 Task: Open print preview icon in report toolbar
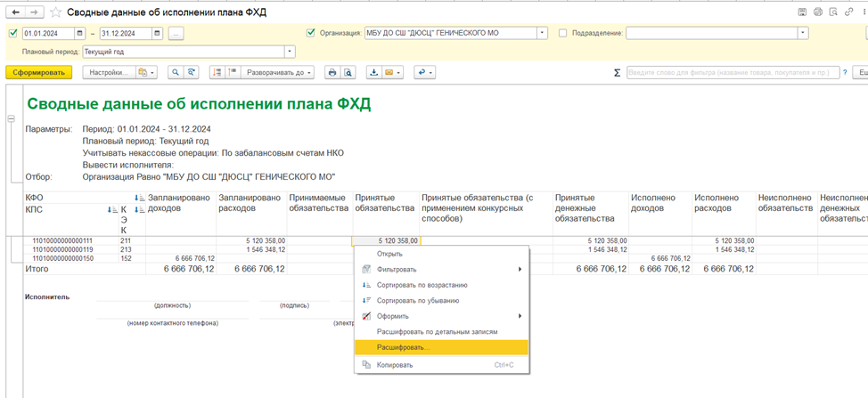click(348, 72)
